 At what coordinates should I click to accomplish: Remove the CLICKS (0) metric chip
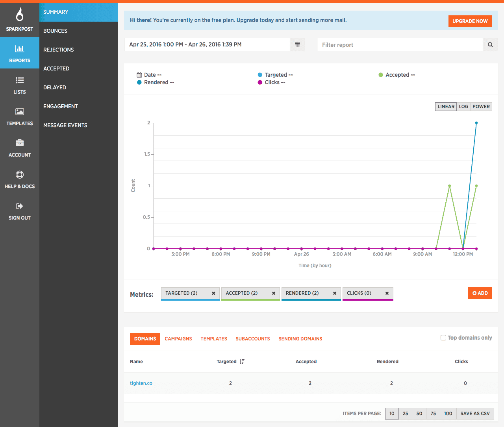coord(387,293)
